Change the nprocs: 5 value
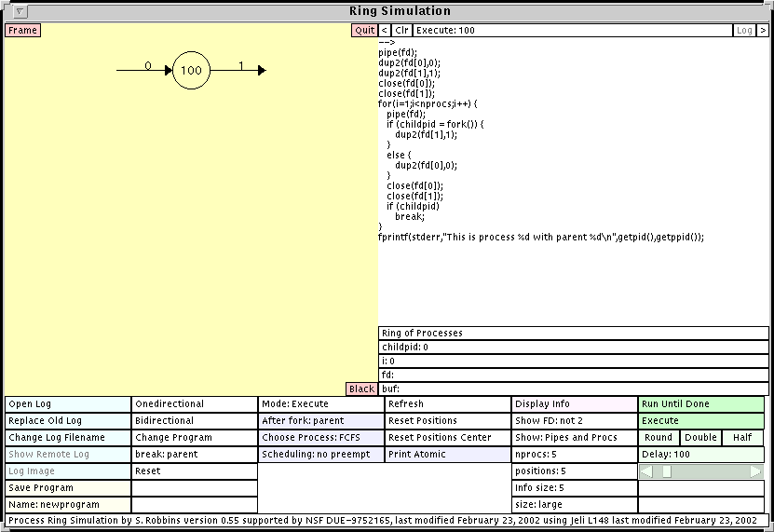Screen dimensions: 774x532 tap(575, 455)
